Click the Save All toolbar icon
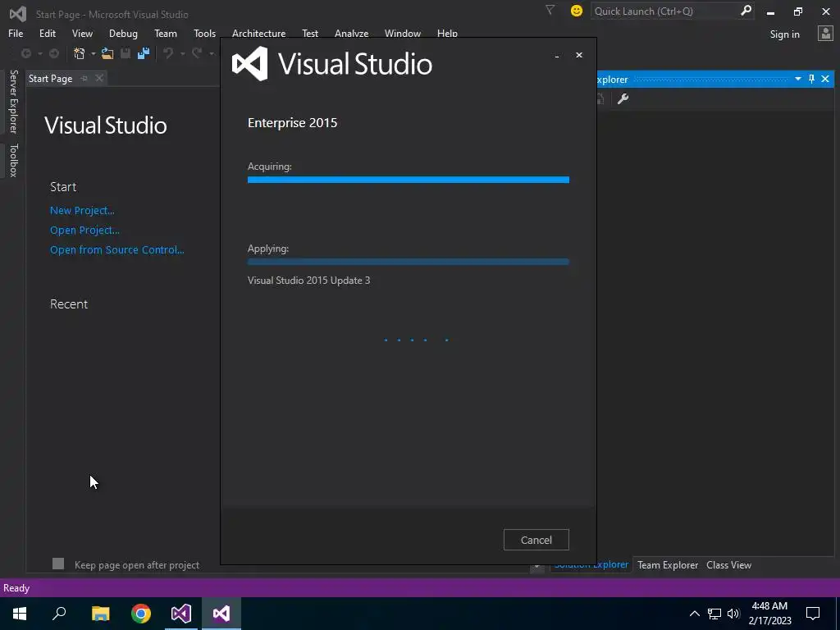 [x=143, y=53]
